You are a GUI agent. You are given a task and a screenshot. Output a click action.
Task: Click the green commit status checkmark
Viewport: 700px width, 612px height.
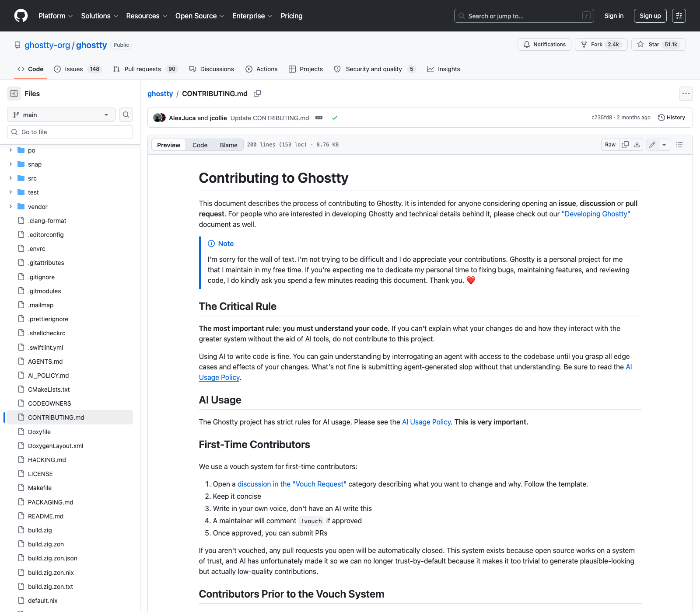tap(335, 118)
